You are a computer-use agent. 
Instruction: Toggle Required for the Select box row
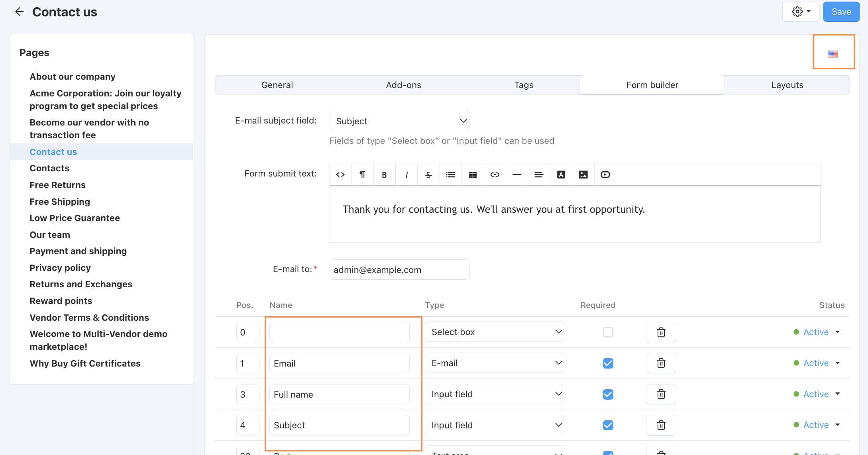point(608,332)
